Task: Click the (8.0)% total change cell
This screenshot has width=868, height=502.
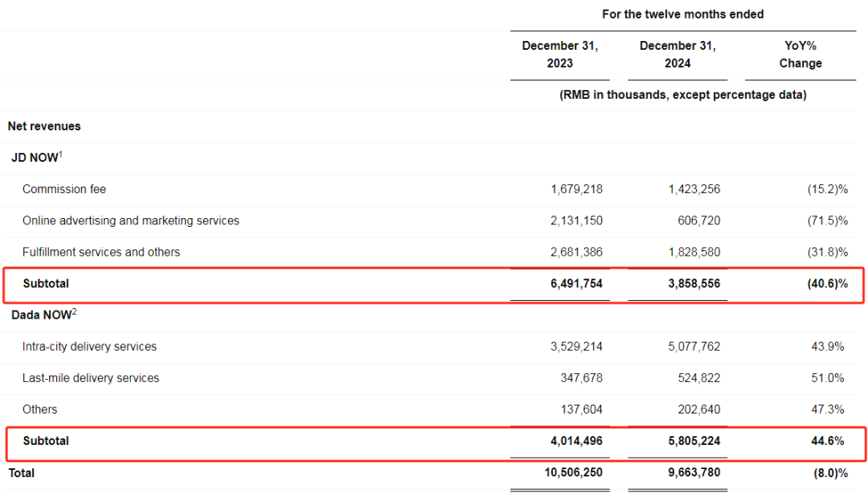Action: 830,473
